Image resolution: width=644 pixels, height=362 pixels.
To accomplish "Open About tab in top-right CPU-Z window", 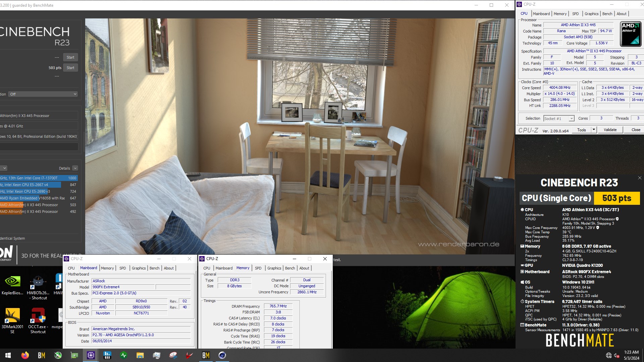I will (622, 14).
